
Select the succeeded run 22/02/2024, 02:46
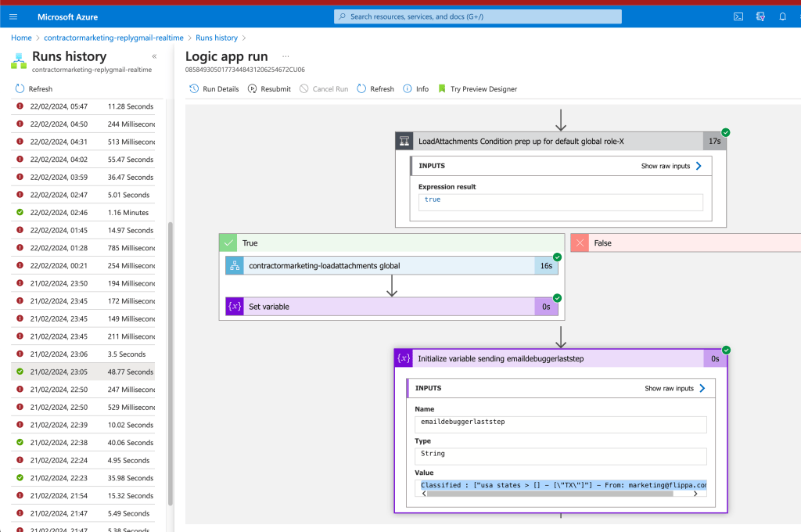point(83,213)
